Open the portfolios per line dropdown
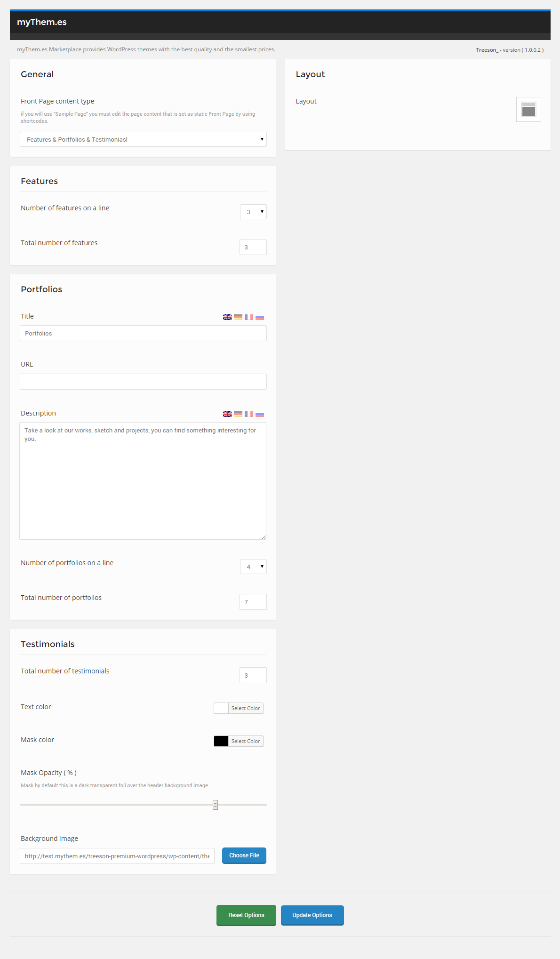 coord(253,567)
